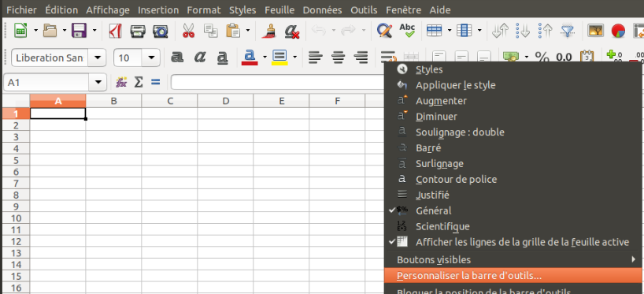Save the document with the floppy icon
This screenshot has width=644, height=294.
tap(79, 31)
